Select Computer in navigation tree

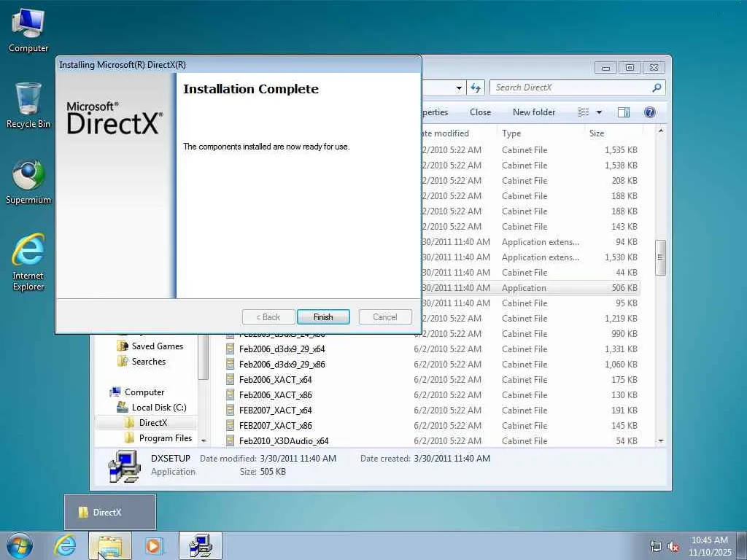[x=144, y=392]
